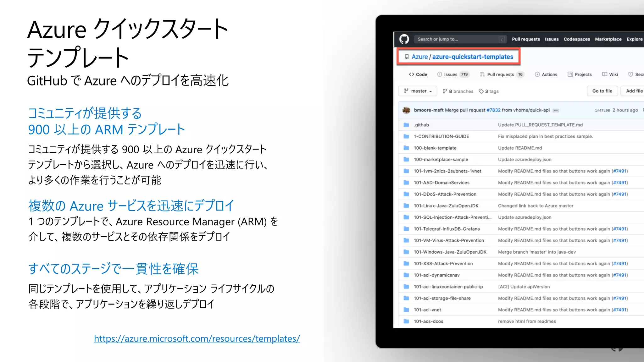Switch to the Projects tab
Screen dimensions: 644x362
tap(580, 74)
